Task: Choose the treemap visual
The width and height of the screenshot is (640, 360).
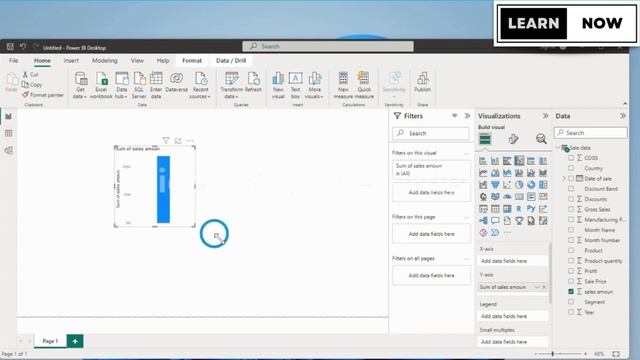Action: point(543,185)
